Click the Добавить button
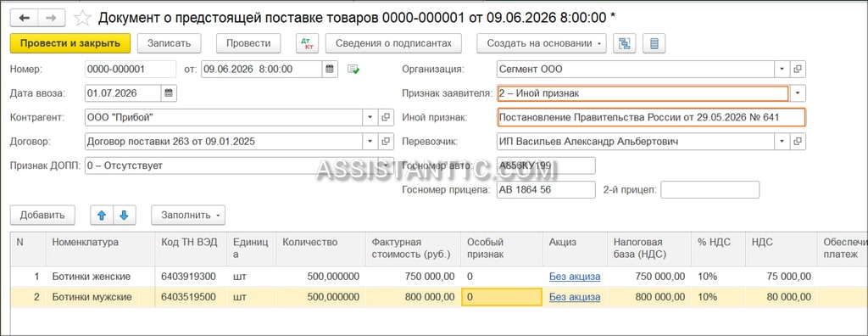The height and width of the screenshot is (336, 868). tap(42, 216)
